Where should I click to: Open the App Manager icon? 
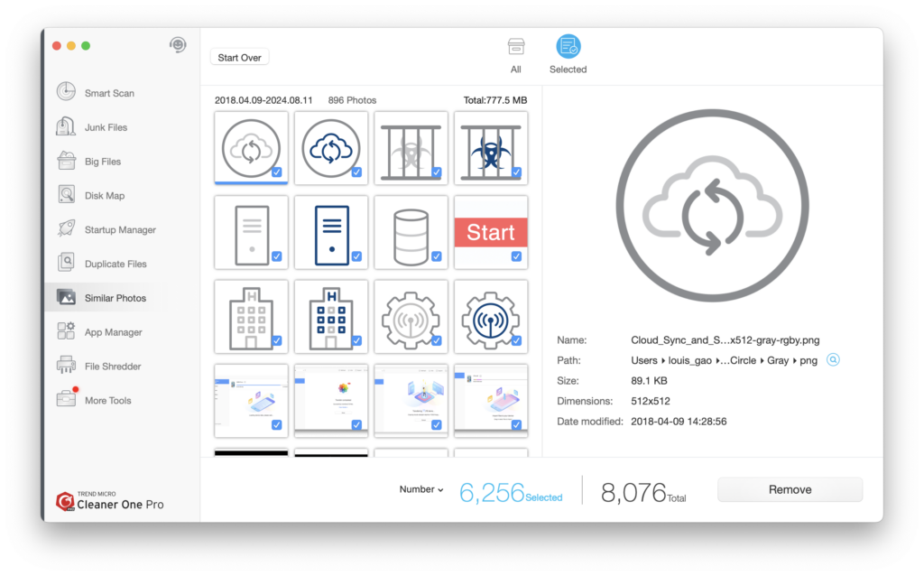67,332
